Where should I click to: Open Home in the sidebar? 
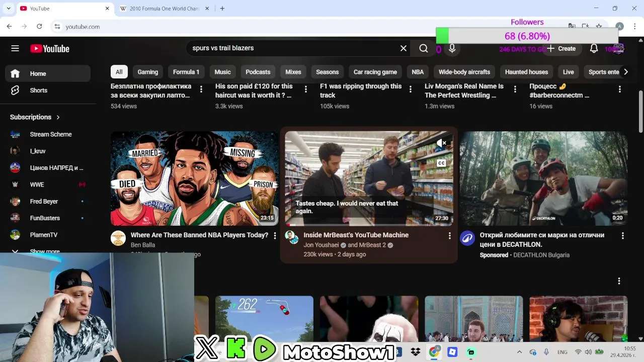pyautogui.click(x=48, y=73)
